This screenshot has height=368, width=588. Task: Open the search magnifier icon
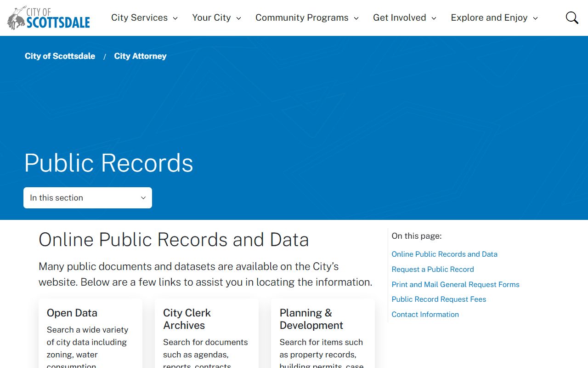pyautogui.click(x=572, y=18)
